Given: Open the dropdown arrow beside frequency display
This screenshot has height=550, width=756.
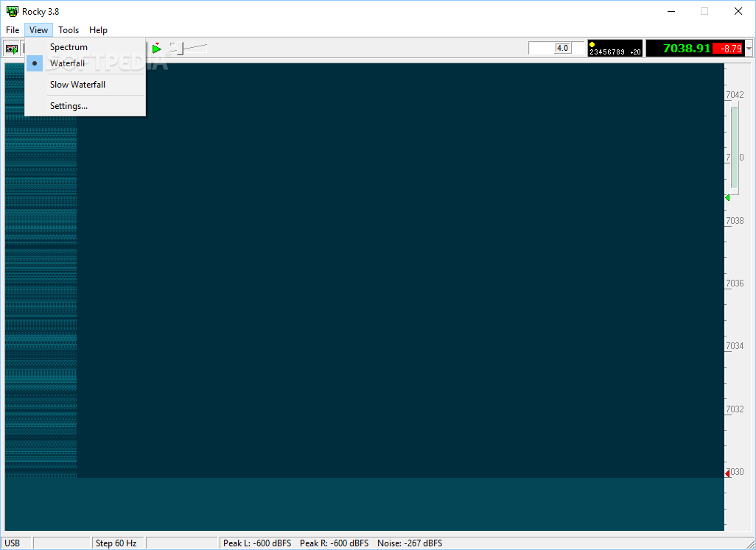Looking at the screenshot, I should point(749,48).
